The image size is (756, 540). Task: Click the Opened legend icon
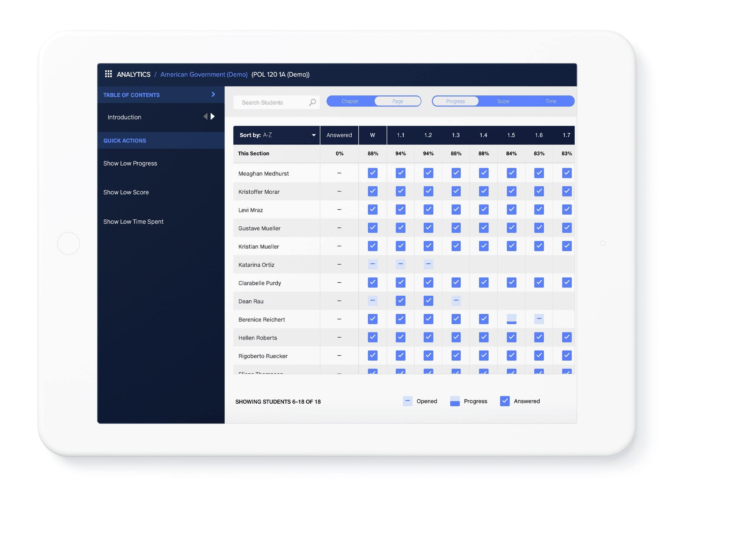pyautogui.click(x=408, y=401)
